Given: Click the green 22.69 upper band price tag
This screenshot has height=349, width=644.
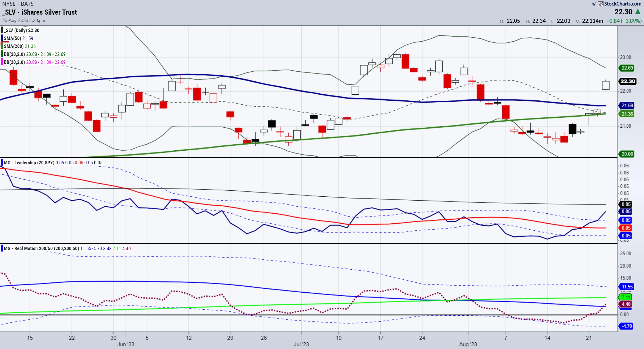Looking at the screenshot, I should pos(627,68).
